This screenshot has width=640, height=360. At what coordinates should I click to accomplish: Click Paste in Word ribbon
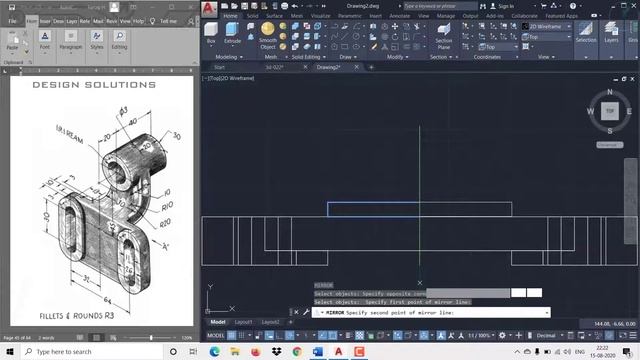pyautogui.click(x=12, y=41)
